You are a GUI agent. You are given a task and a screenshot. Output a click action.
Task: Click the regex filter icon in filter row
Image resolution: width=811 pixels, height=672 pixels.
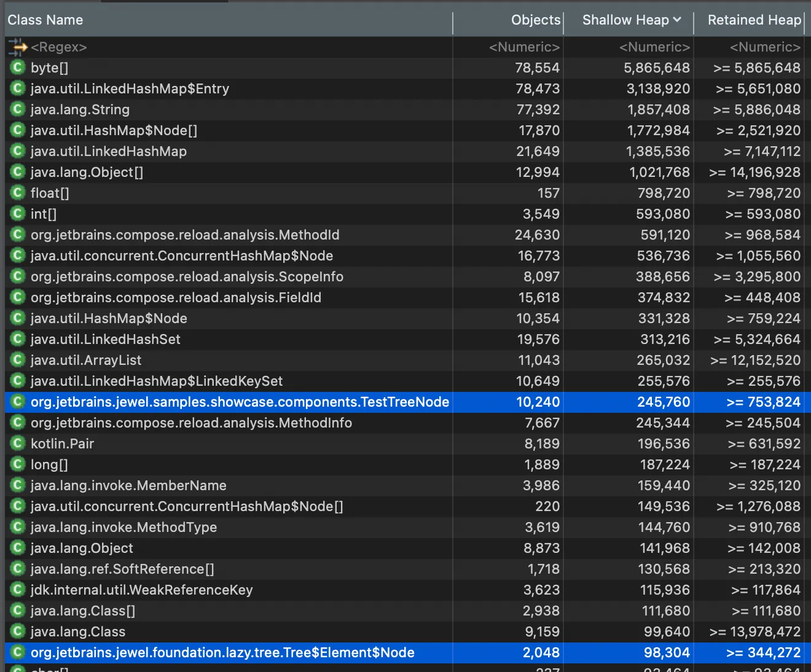(x=18, y=47)
